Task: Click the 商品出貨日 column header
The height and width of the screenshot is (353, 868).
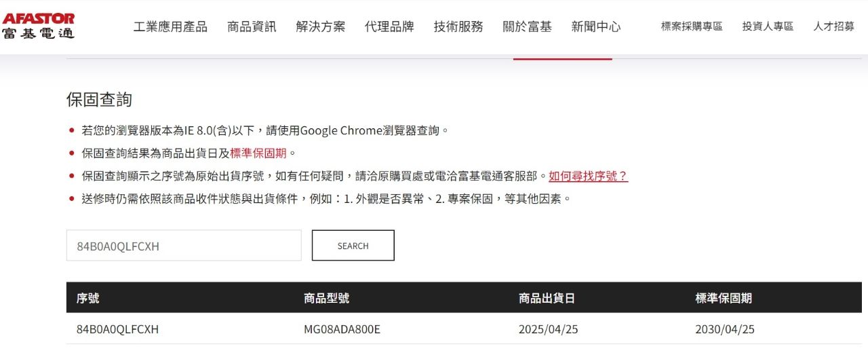Action: [547, 298]
